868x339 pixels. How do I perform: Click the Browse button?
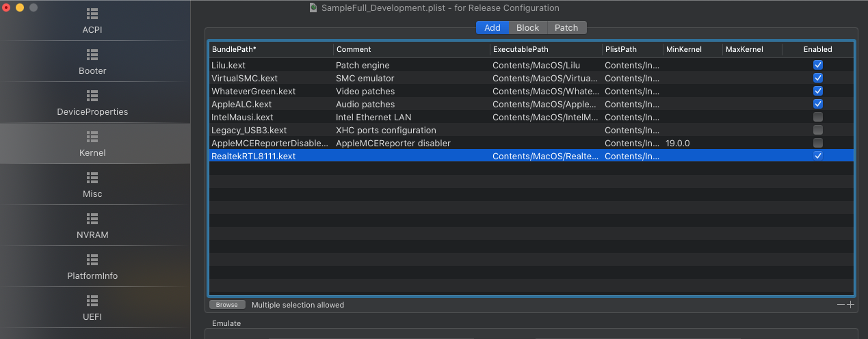[x=226, y=305]
